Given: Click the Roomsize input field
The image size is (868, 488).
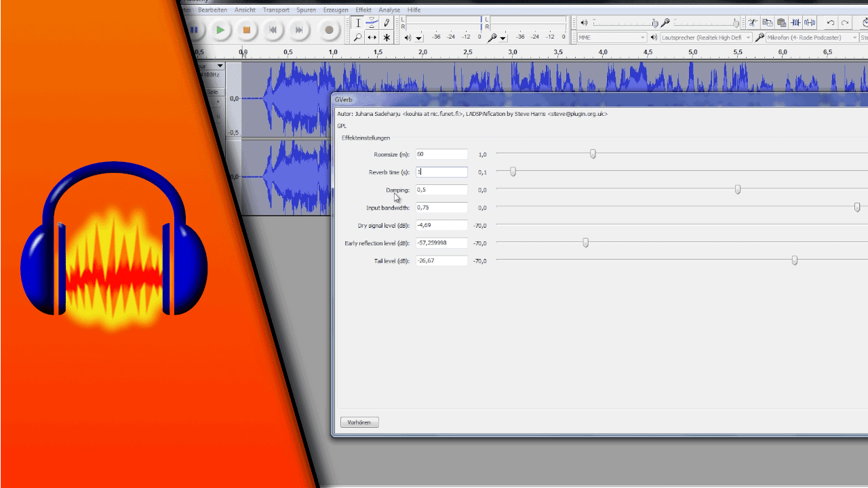Looking at the screenshot, I should click(x=441, y=155).
